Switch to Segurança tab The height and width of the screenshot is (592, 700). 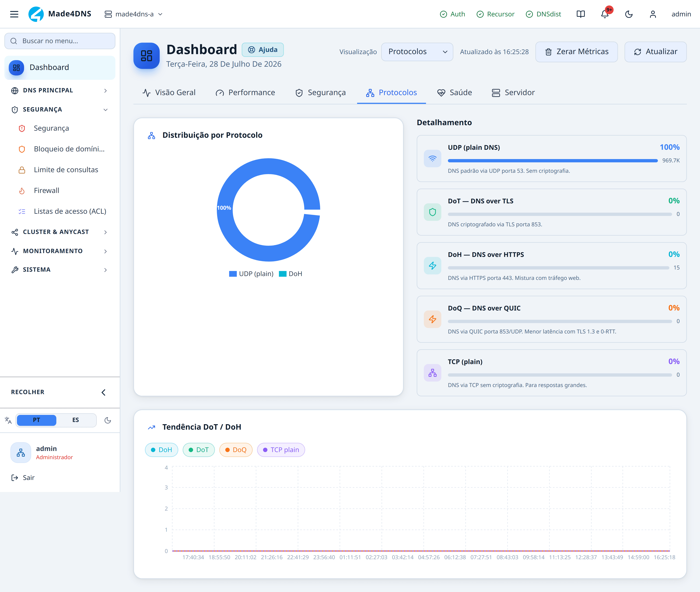pyautogui.click(x=320, y=93)
